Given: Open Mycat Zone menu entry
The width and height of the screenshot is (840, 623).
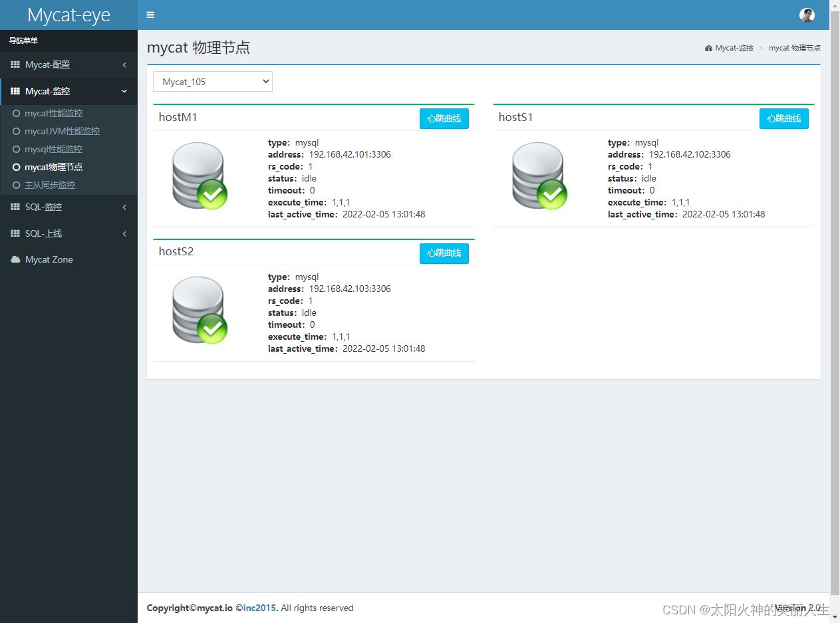Looking at the screenshot, I should (69, 259).
